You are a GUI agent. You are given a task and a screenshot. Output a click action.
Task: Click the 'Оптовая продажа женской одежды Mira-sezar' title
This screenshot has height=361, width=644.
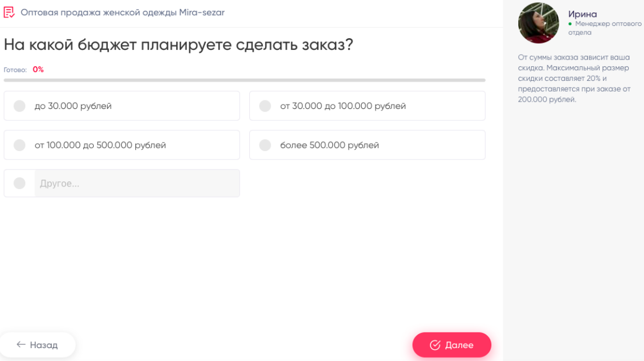click(123, 12)
